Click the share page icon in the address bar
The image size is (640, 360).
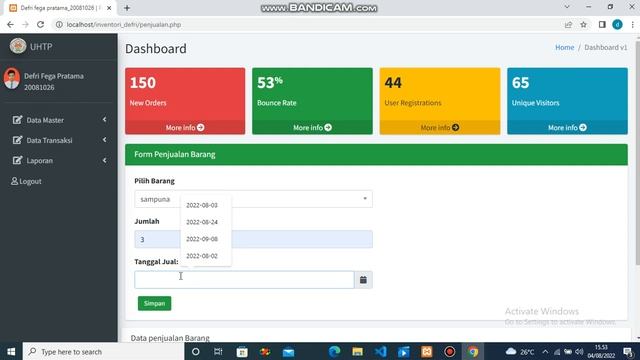[568, 24]
